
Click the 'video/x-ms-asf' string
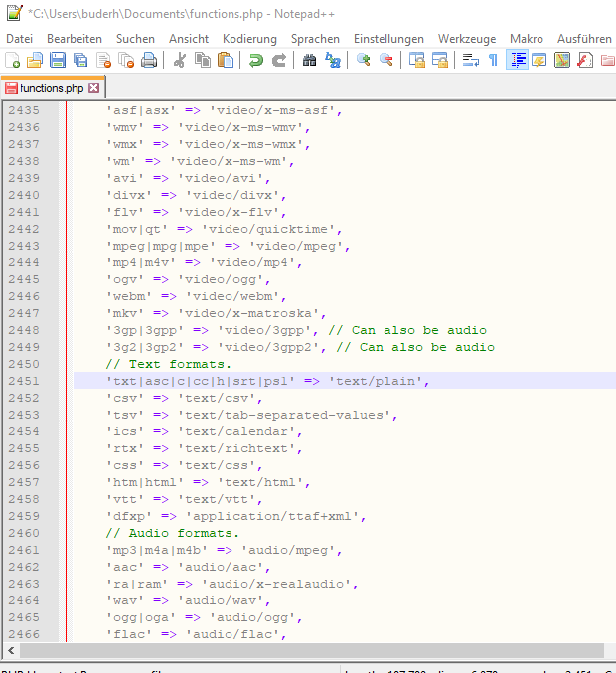[x=272, y=110]
